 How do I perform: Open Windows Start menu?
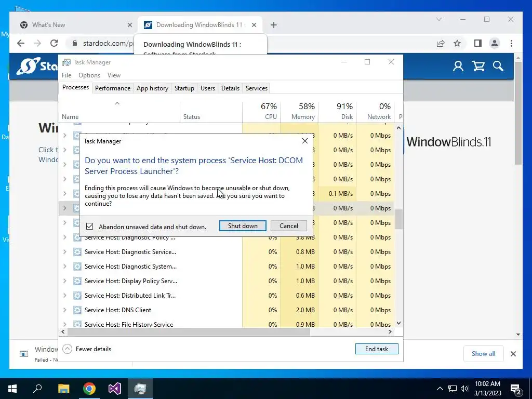tap(12, 389)
